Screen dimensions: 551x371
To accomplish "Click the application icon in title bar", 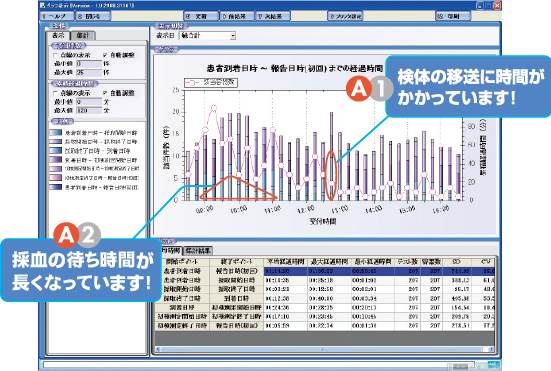I will click(x=43, y=5).
